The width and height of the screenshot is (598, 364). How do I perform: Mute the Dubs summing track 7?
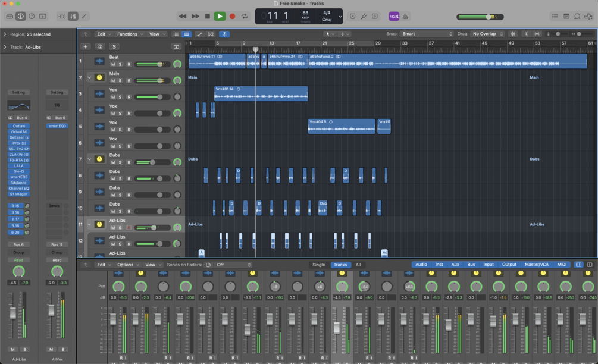click(x=113, y=162)
